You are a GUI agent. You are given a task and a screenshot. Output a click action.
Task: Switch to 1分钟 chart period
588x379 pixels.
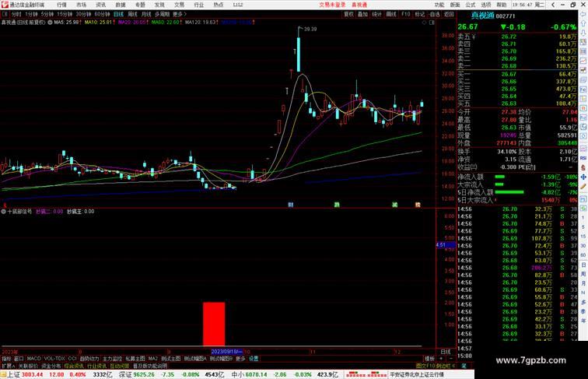pos(31,14)
